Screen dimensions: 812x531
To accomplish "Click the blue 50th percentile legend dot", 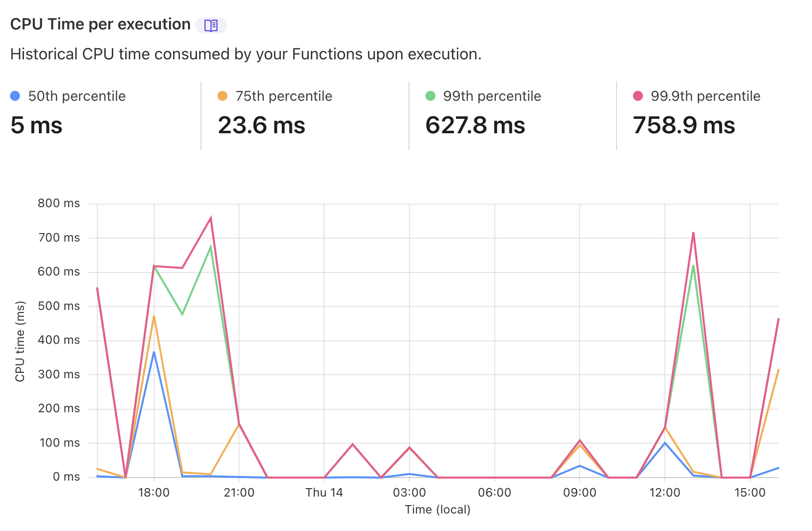I will [14, 95].
